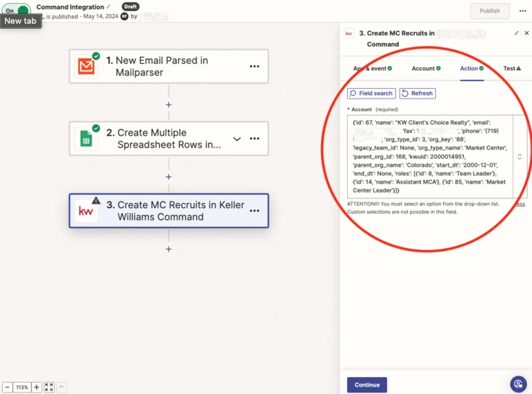The height and width of the screenshot is (394, 532).
Task: Open the Account dropdown selector arrows
Action: [x=519, y=156]
